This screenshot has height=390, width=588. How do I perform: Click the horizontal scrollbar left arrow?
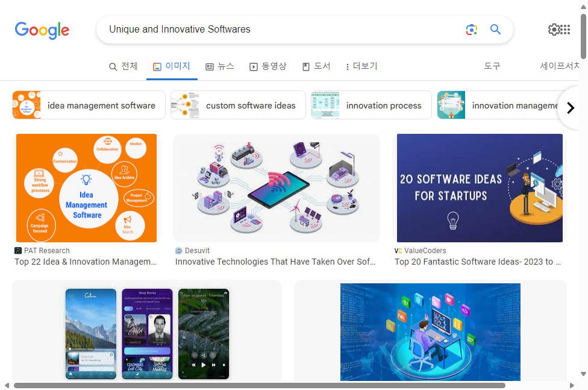click(x=7, y=386)
